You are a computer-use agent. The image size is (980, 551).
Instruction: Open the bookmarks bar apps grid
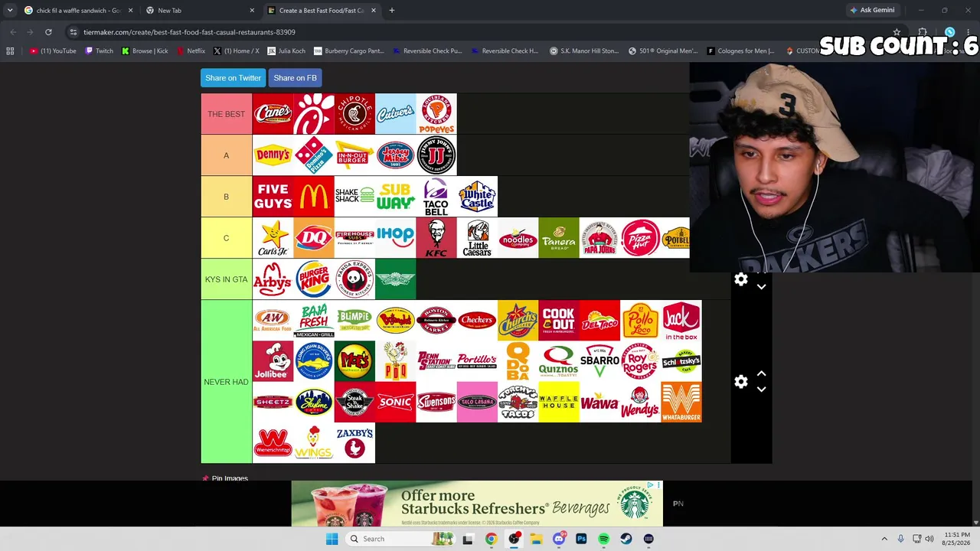pyautogui.click(x=10, y=51)
